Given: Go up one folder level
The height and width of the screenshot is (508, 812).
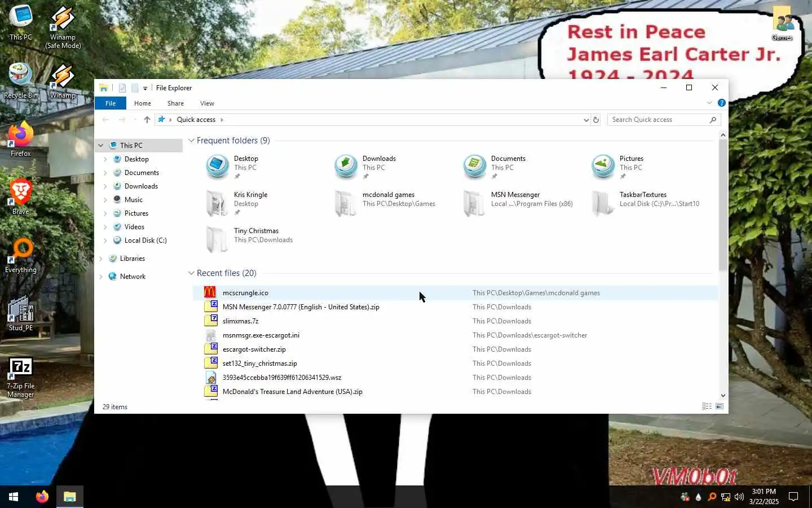Looking at the screenshot, I should (147, 120).
